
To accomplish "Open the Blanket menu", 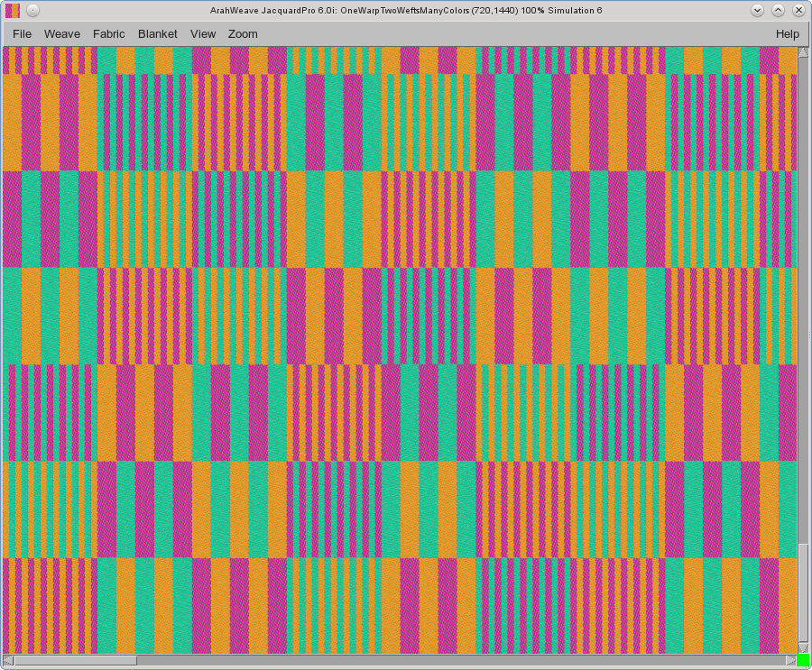I will tap(157, 33).
